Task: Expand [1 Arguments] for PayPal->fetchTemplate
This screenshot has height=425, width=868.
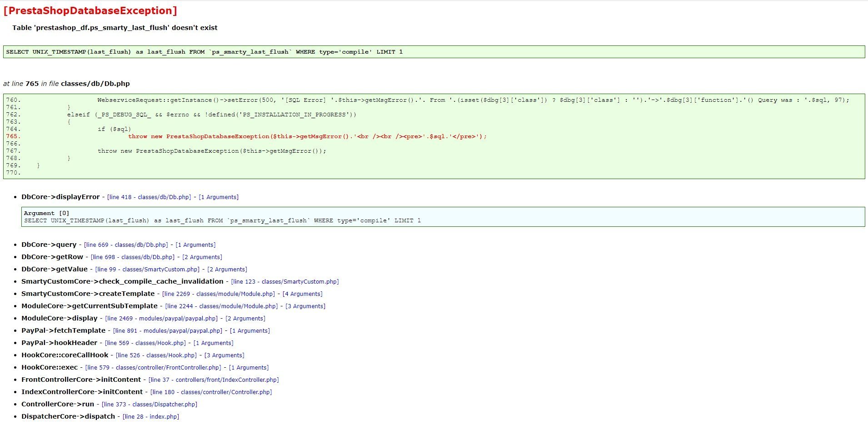Action: pyautogui.click(x=250, y=331)
